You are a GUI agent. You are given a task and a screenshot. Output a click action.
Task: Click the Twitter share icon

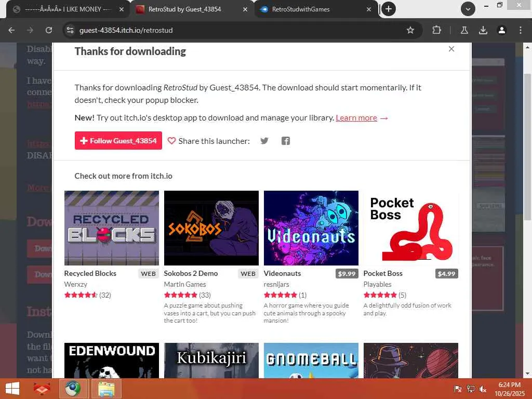click(264, 141)
